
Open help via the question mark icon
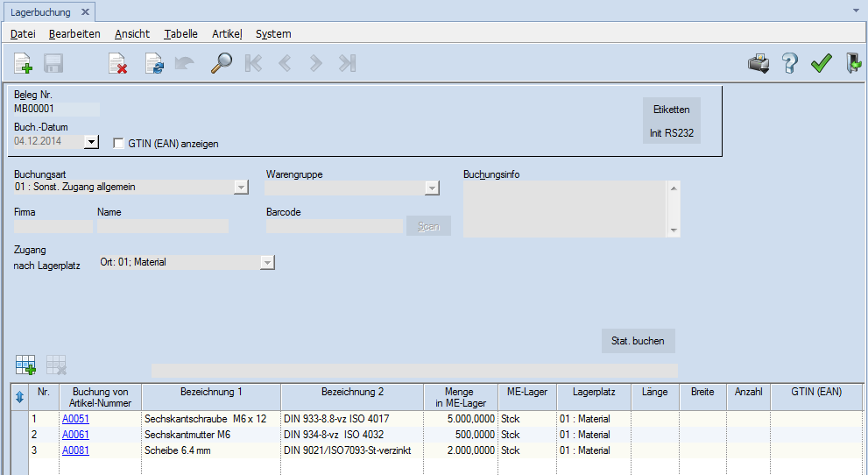789,63
